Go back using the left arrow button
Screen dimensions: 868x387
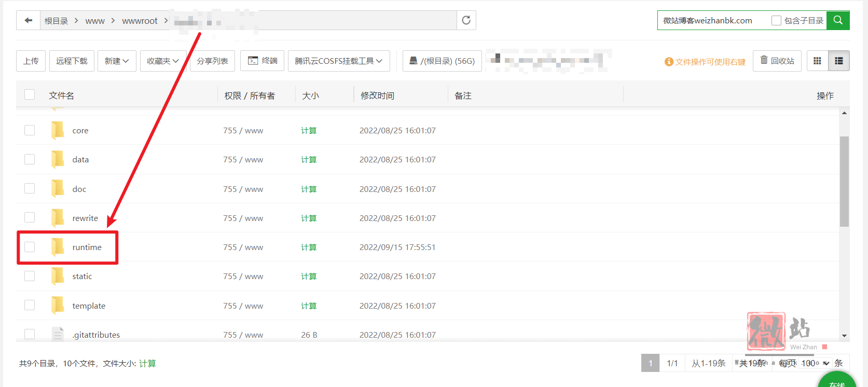click(29, 21)
